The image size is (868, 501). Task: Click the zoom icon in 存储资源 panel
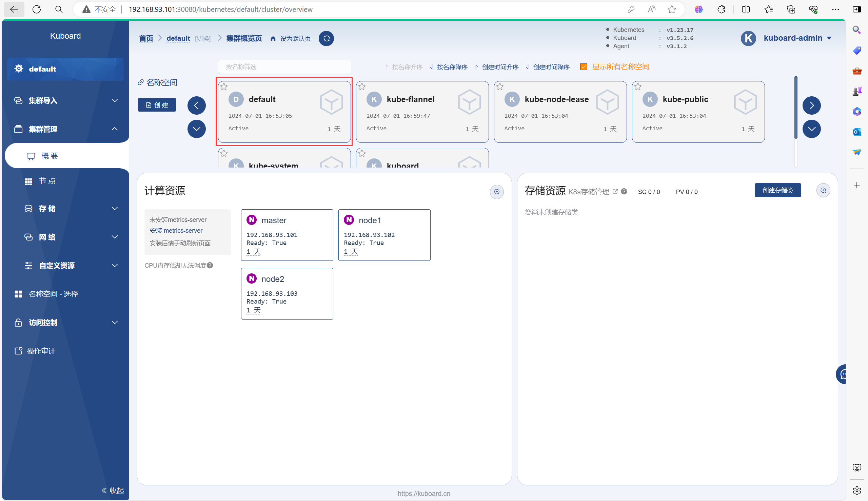point(823,190)
